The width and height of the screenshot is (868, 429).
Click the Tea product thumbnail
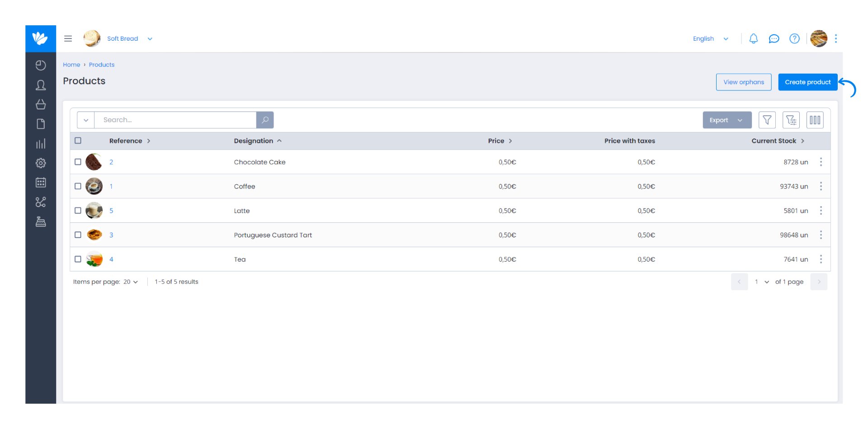(x=94, y=259)
